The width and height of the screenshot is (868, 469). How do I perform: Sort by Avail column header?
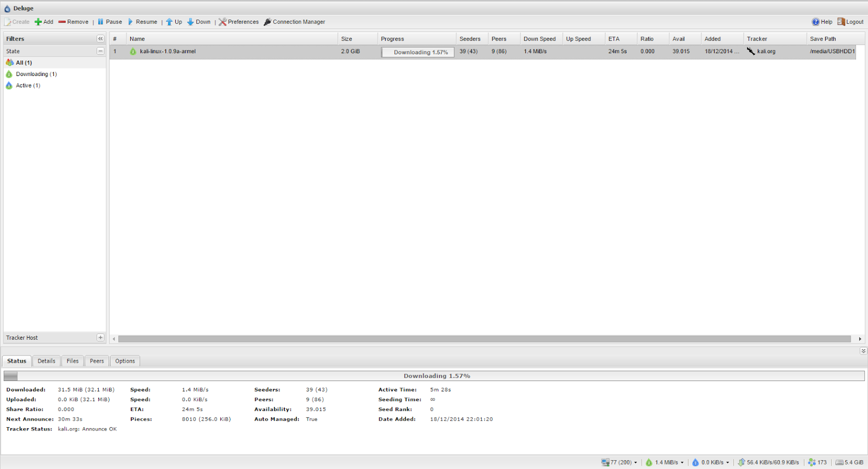coord(685,39)
